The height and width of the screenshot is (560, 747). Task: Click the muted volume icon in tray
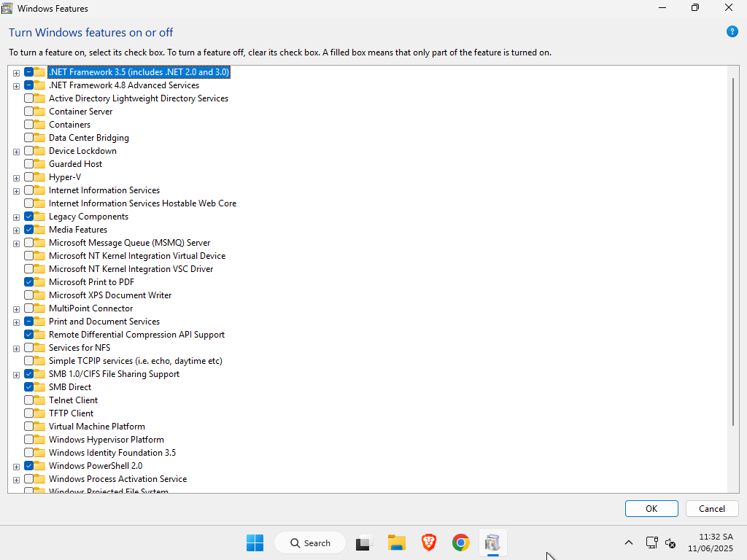point(670,543)
